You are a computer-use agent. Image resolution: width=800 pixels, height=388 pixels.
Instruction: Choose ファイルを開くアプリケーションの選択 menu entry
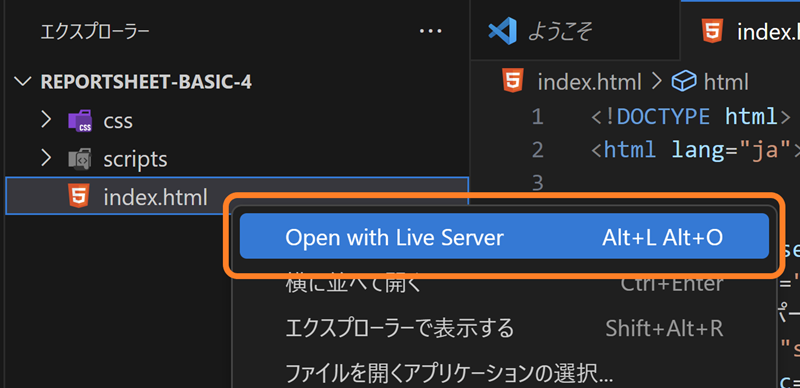(504, 374)
